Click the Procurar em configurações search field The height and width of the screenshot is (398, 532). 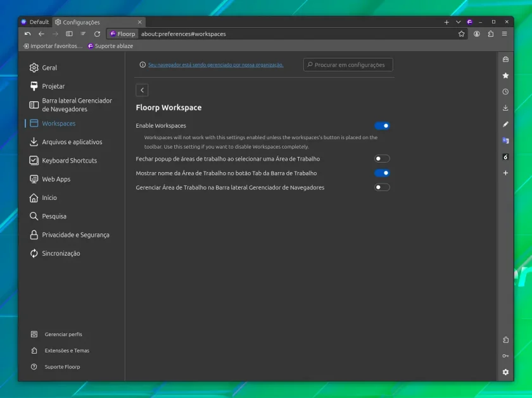point(348,65)
